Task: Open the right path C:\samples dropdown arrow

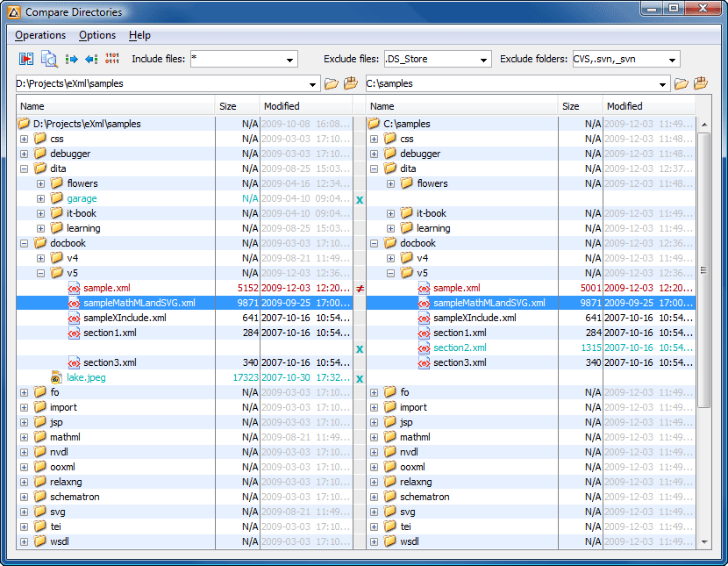Action: (662, 84)
